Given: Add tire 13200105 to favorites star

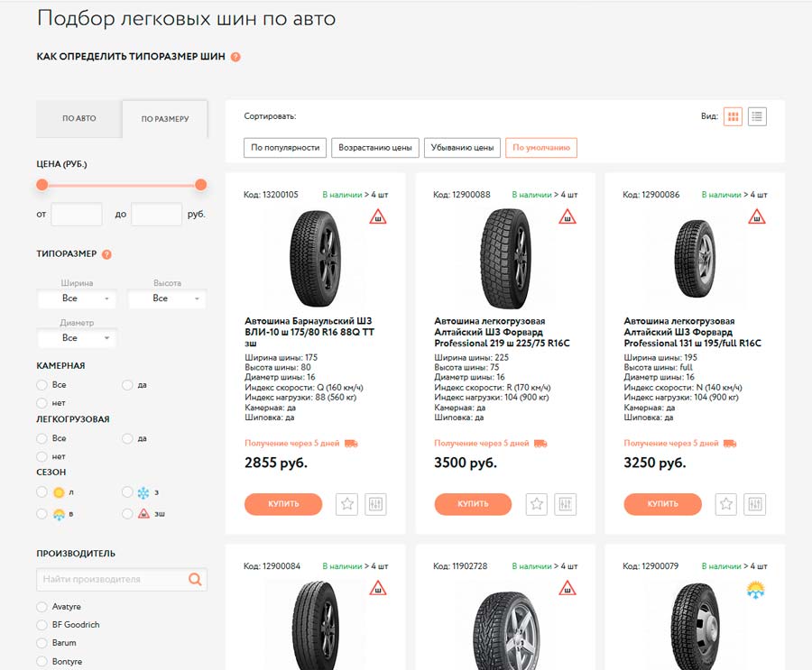Looking at the screenshot, I should [347, 504].
